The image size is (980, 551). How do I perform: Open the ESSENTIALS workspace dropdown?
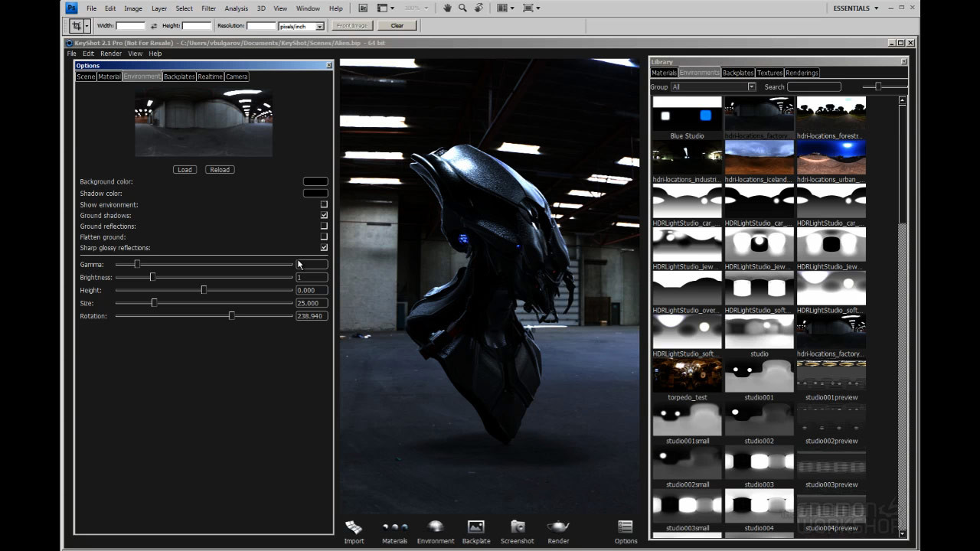pos(855,8)
